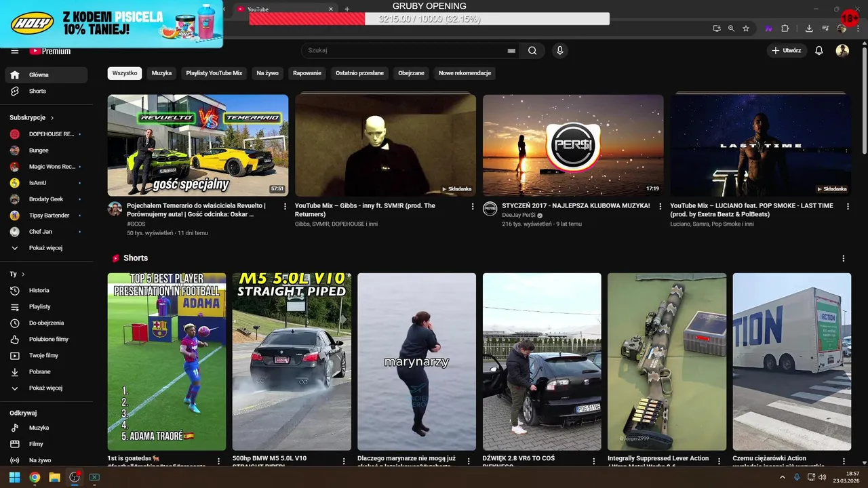Select the Wszystko filter chip
Screen dimensions: 868x488
pos(125,73)
